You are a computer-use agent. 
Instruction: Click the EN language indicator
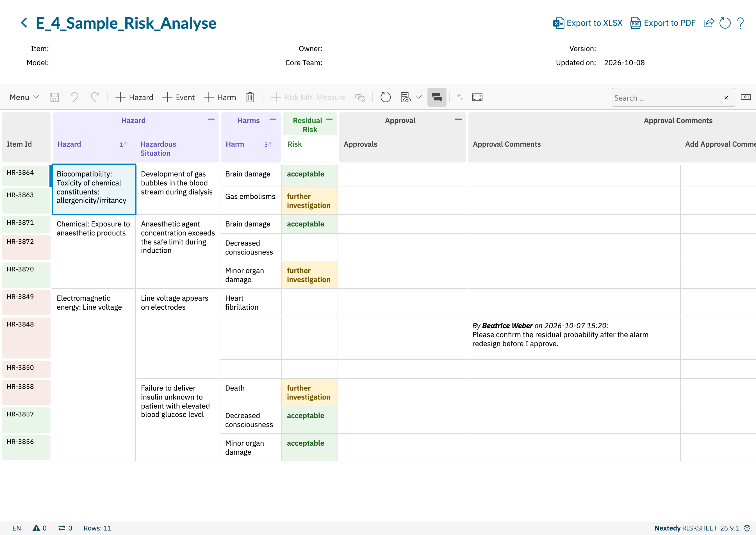17,528
